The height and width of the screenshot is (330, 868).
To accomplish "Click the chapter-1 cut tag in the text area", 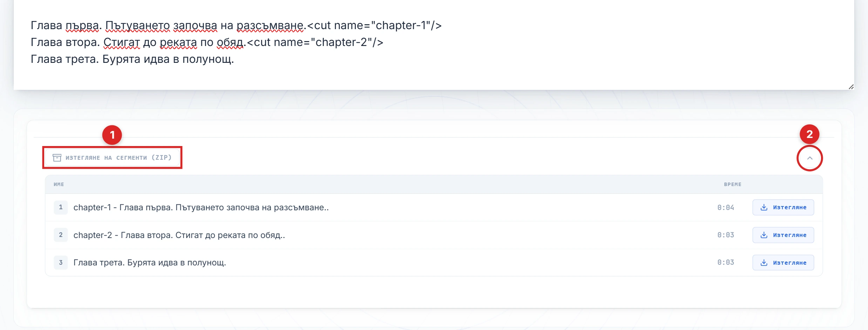I will (374, 25).
